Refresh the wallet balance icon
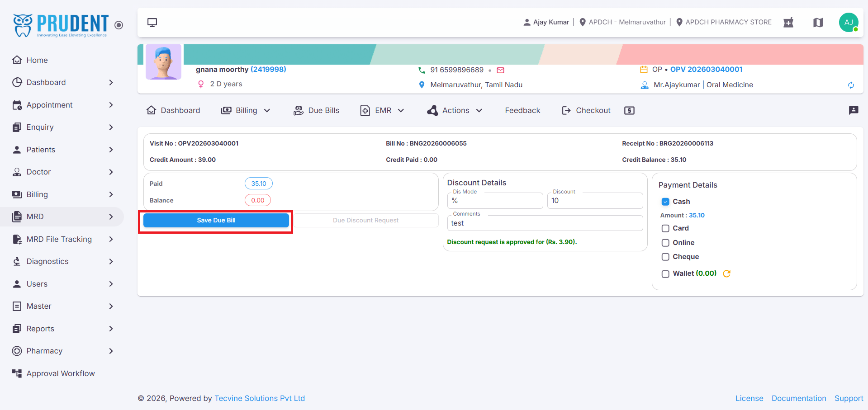 pos(727,273)
